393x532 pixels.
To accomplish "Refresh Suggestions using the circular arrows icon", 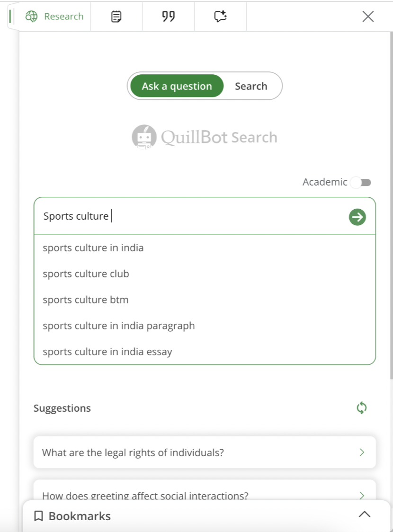I will point(361,408).
